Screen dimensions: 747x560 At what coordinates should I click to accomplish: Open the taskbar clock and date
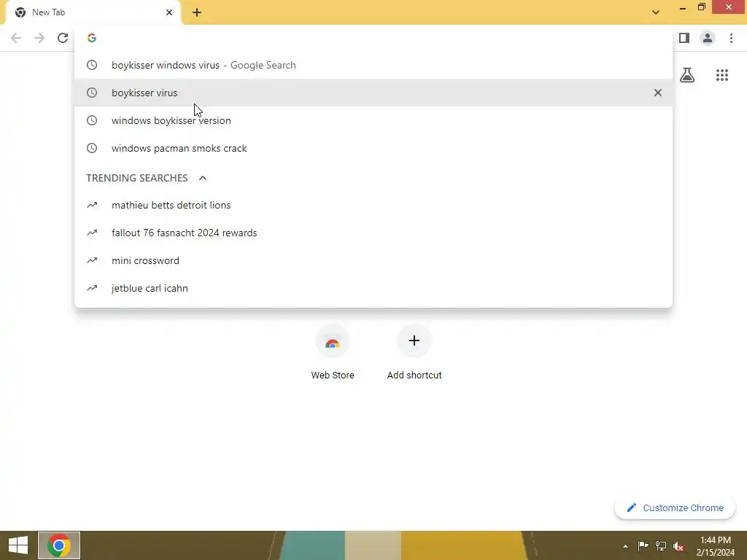[716, 546]
